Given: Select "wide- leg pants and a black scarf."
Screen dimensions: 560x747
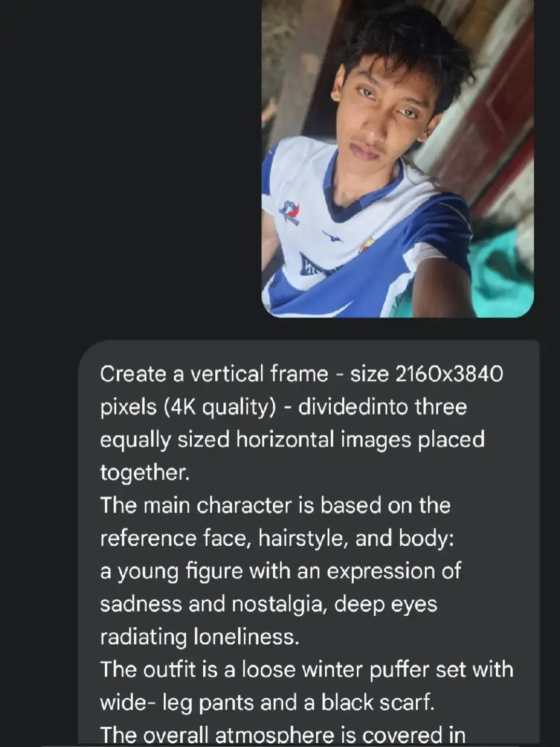Looking at the screenshot, I should [267, 702].
